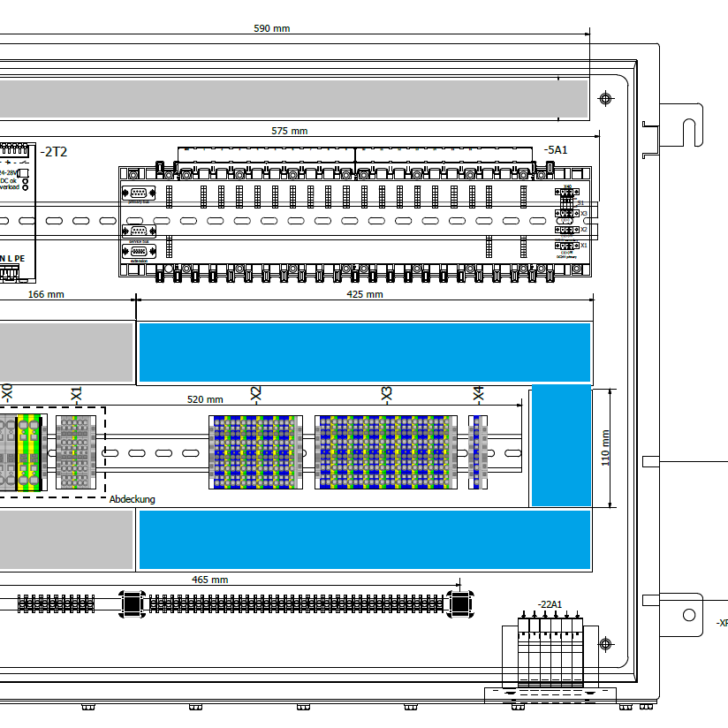Click the 425 mm dimension text

click(365, 294)
